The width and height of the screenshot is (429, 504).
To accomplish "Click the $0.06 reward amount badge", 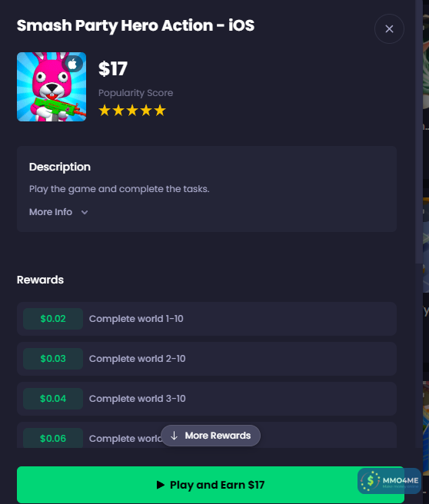I will (53, 438).
